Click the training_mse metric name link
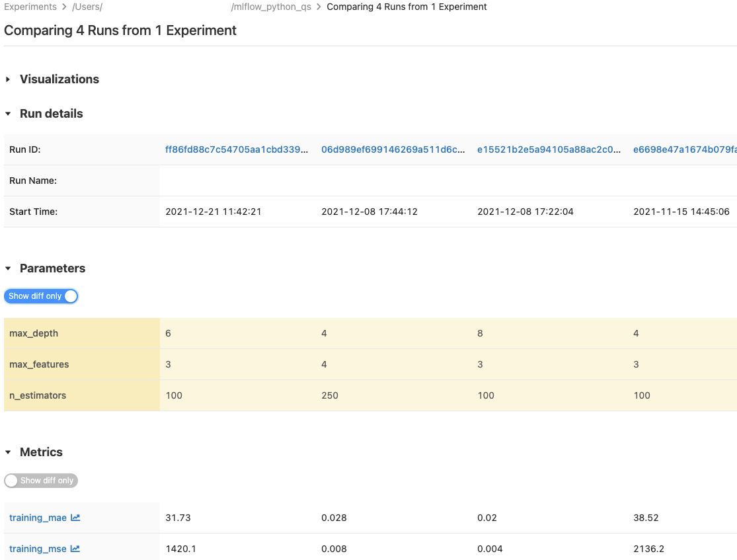 (x=38, y=549)
